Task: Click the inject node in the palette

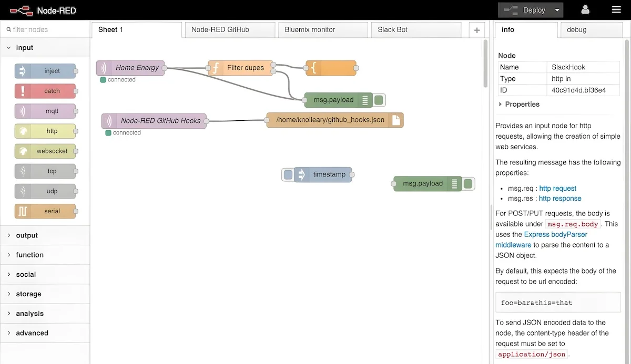Action: tap(45, 71)
